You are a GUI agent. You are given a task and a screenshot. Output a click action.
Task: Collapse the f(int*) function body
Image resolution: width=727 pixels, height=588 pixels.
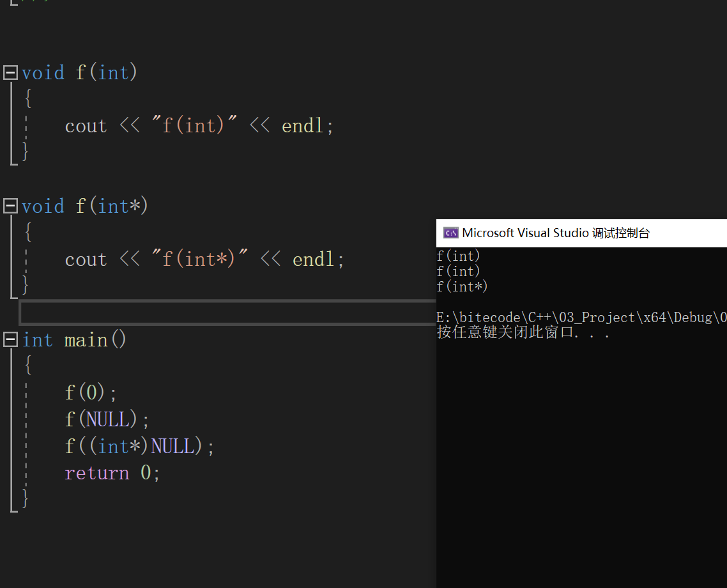[x=10, y=206]
